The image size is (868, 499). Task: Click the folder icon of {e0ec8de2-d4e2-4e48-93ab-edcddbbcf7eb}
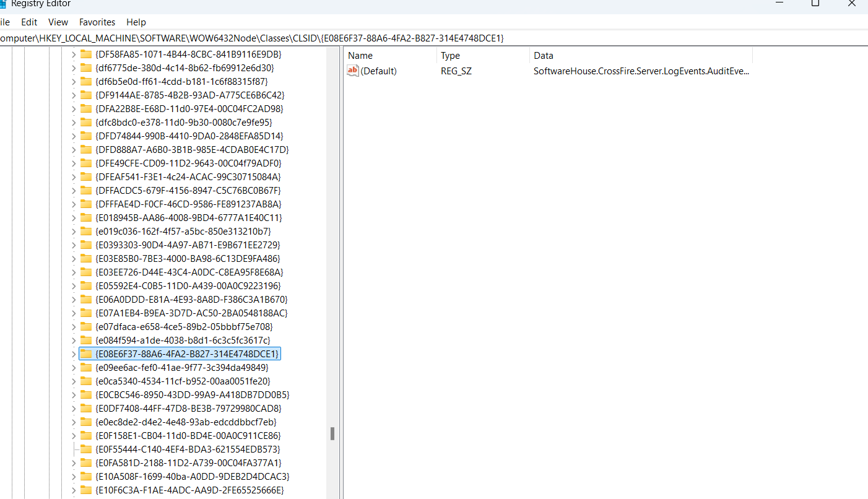tap(86, 422)
